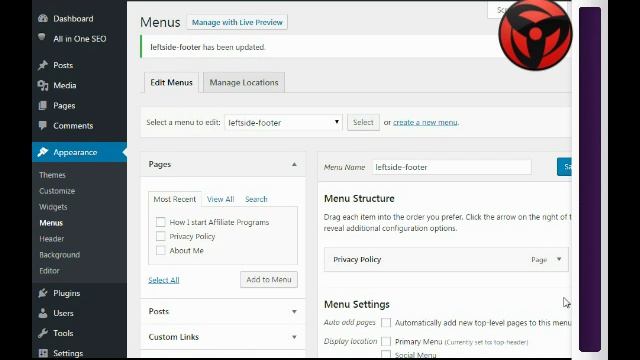Click the Users person icon
This screenshot has width=640, height=360.
[x=43, y=313]
